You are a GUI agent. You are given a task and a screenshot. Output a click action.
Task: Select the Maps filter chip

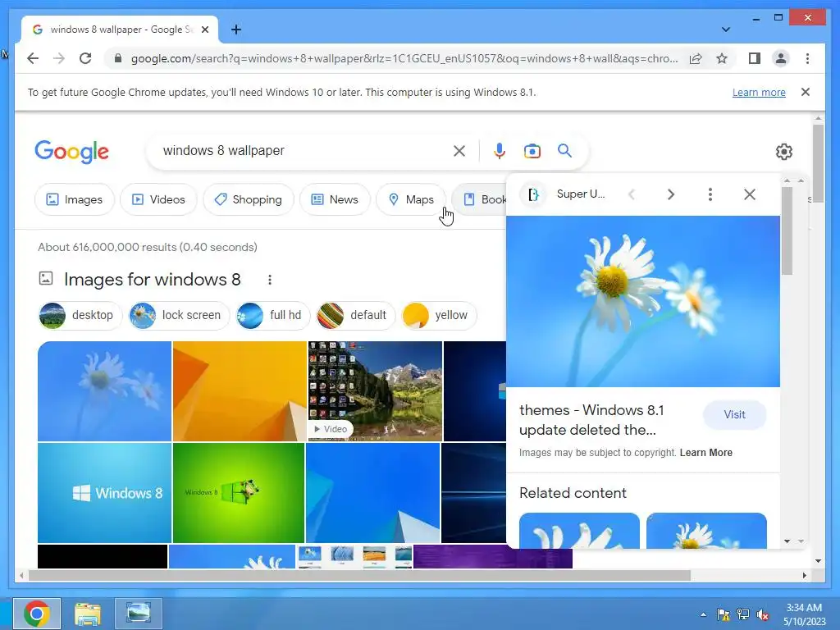(x=411, y=199)
